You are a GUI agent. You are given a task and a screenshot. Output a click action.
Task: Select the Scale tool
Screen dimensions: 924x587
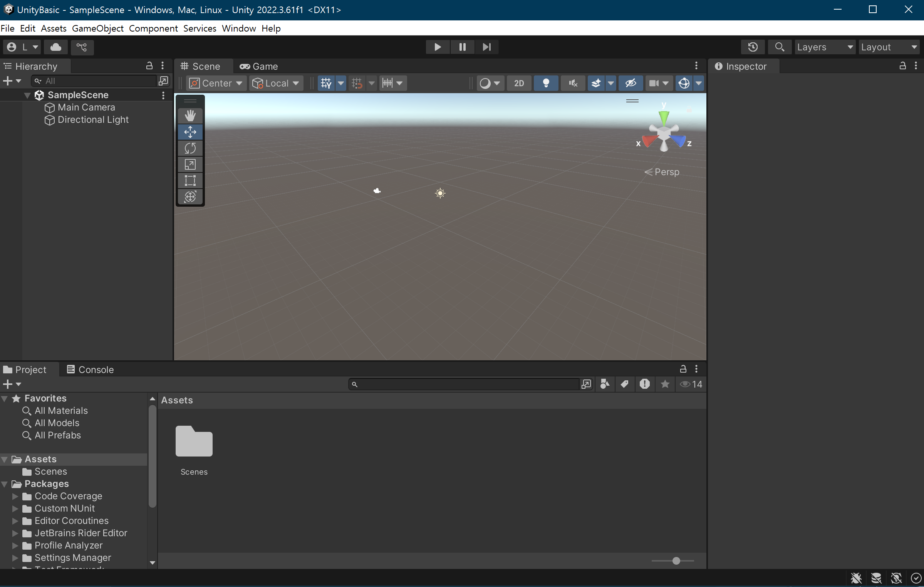click(x=190, y=164)
